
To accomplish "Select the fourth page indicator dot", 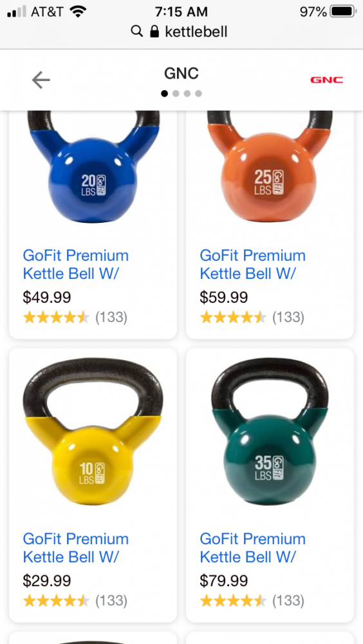I will tap(198, 93).
